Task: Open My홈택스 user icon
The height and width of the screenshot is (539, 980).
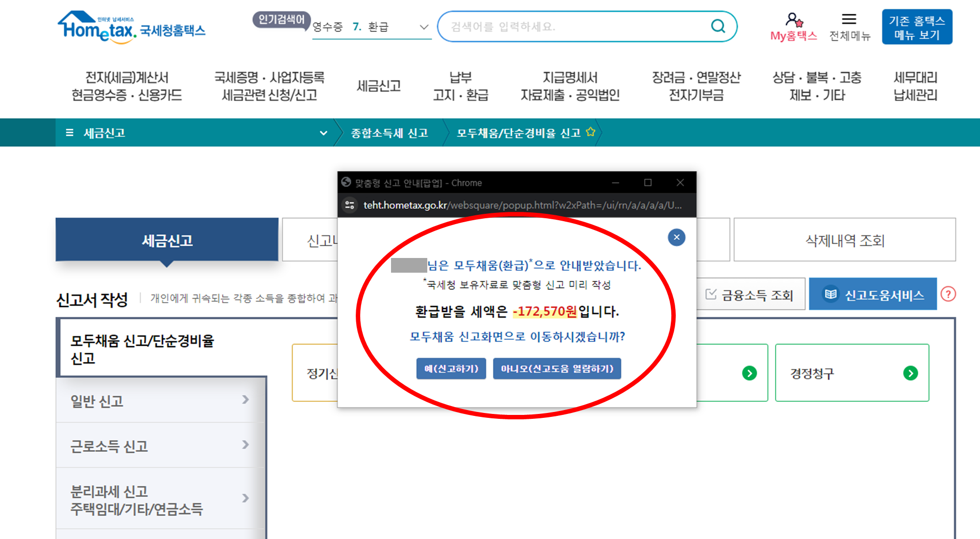Action: click(793, 20)
